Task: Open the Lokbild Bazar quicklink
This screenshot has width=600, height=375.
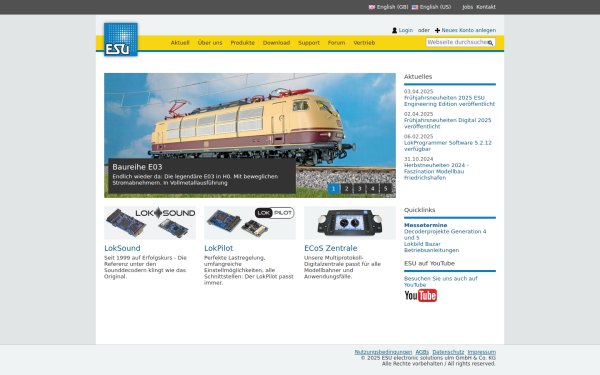Action: [x=422, y=244]
